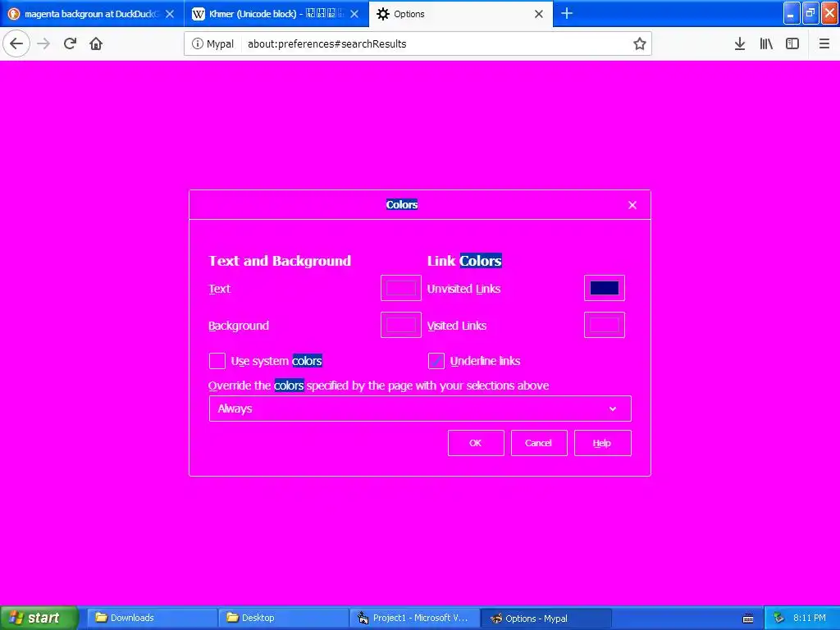Close the Options tab
This screenshot has width=840, height=630.
539,14
